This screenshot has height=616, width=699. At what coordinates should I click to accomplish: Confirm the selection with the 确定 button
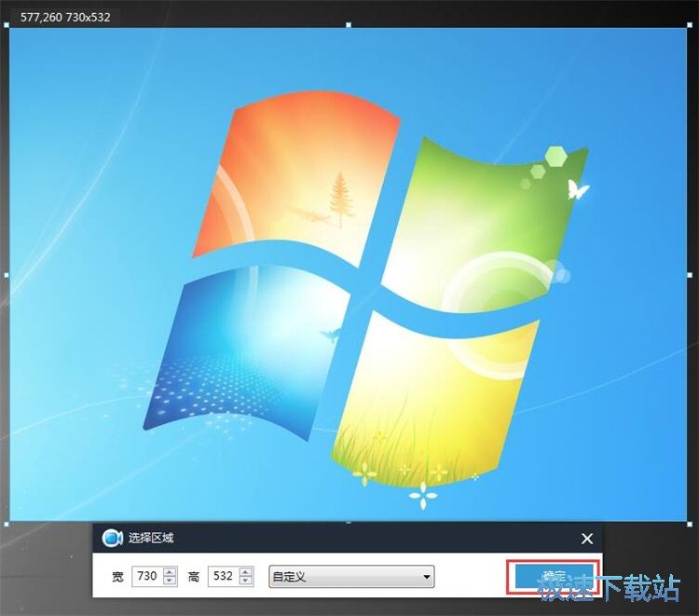(554, 576)
